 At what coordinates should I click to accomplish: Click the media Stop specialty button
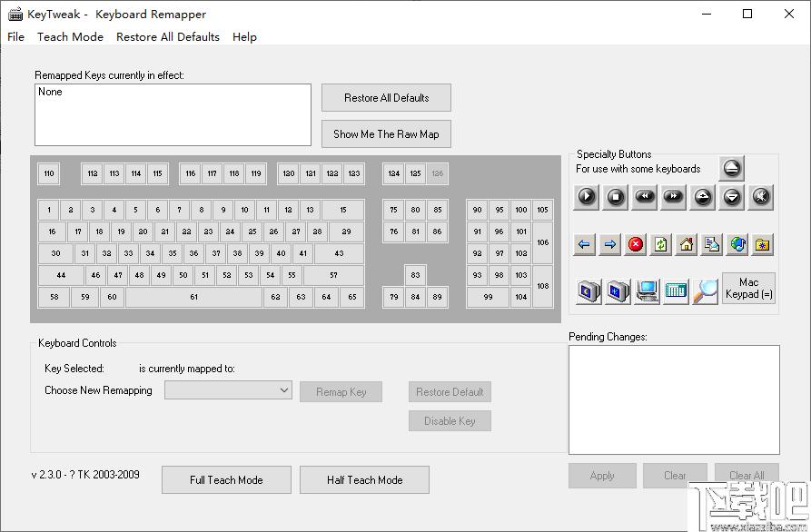click(x=616, y=197)
